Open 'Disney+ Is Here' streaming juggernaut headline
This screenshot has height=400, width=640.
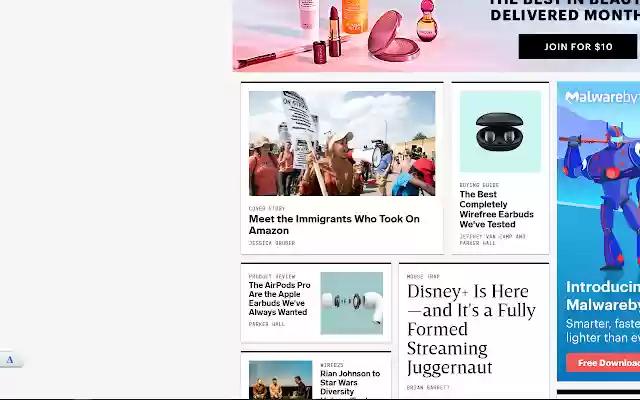click(471, 329)
